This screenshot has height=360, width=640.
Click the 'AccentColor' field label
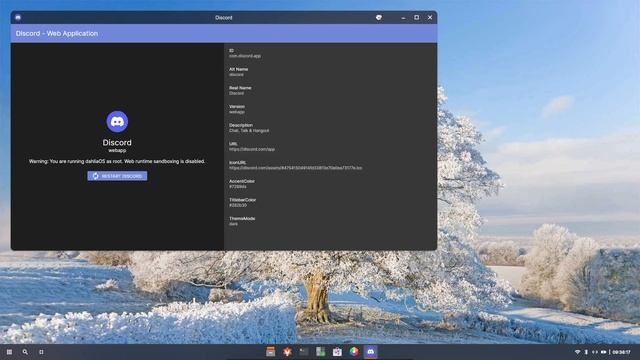click(x=242, y=181)
